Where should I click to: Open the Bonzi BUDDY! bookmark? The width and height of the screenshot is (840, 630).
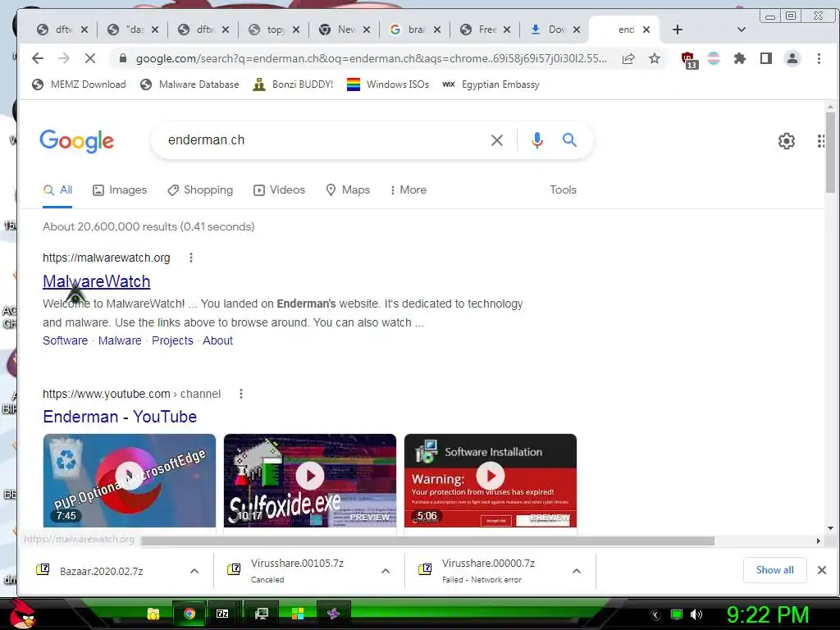(x=293, y=84)
